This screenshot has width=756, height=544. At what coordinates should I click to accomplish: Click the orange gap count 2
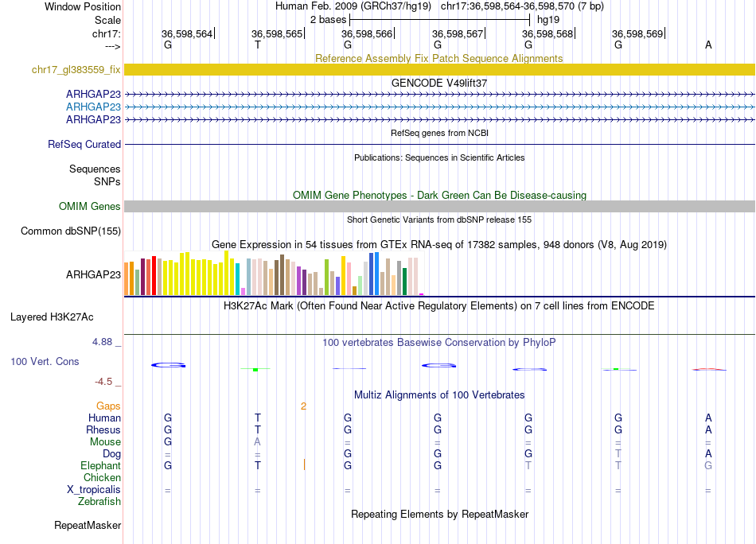303,406
